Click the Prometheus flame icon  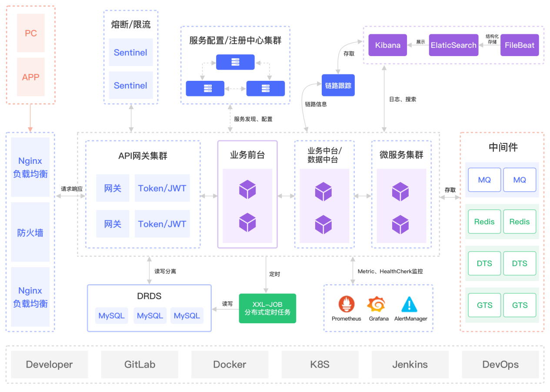pyautogui.click(x=347, y=304)
